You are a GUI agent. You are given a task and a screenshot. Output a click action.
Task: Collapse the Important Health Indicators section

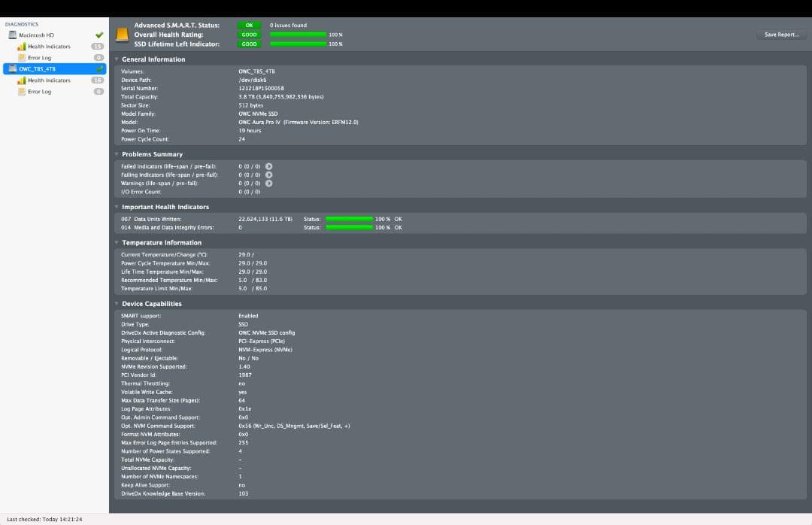tap(117, 207)
